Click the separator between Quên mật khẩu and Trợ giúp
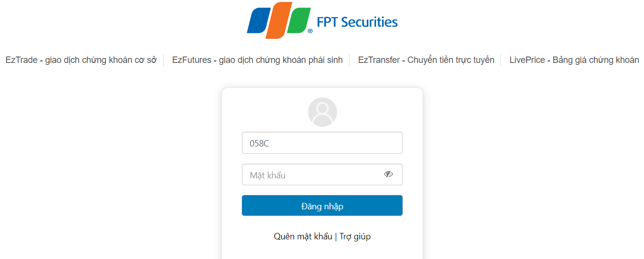The image size is (644, 259). pos(336,236)
